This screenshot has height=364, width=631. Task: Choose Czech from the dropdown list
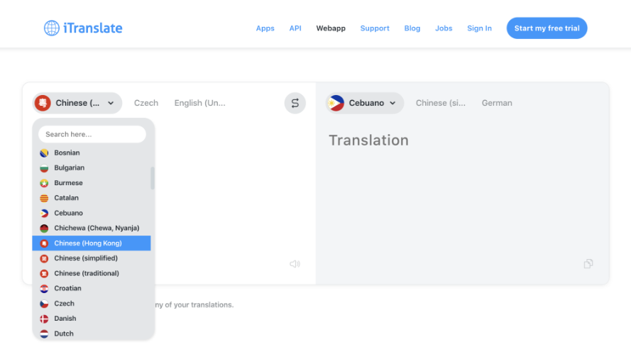click(92, 304)
